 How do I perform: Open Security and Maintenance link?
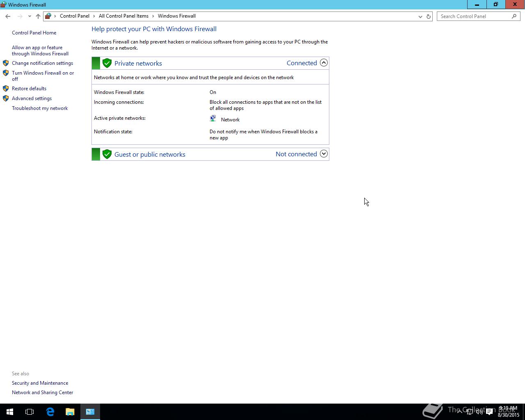pyautogui.click(x=40, y=383)
